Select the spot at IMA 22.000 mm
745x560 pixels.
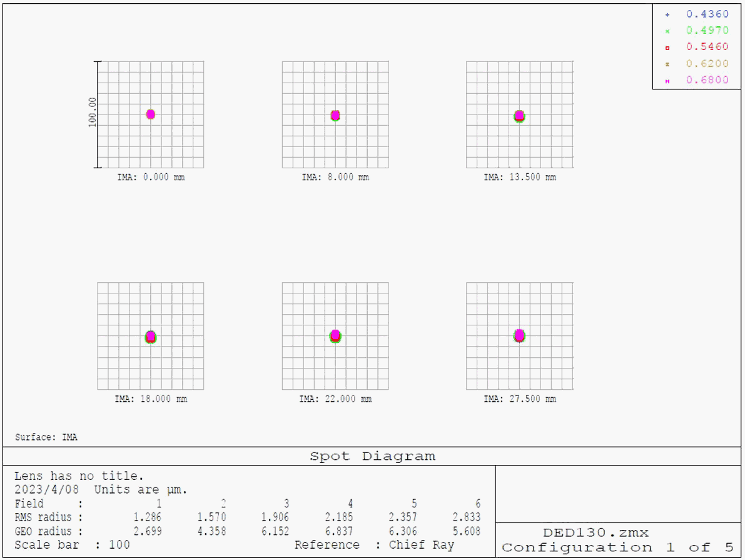pyautogui.click(x=335, y=336)
